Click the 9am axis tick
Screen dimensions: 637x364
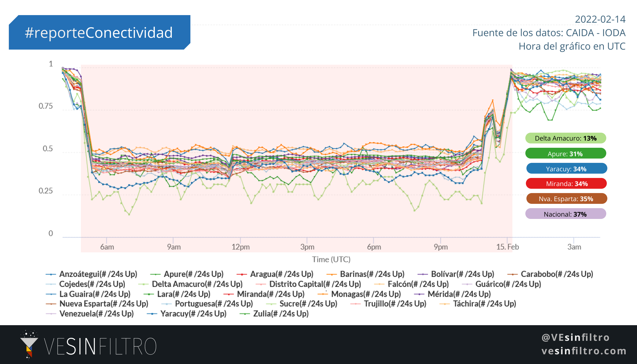point(174,247)
